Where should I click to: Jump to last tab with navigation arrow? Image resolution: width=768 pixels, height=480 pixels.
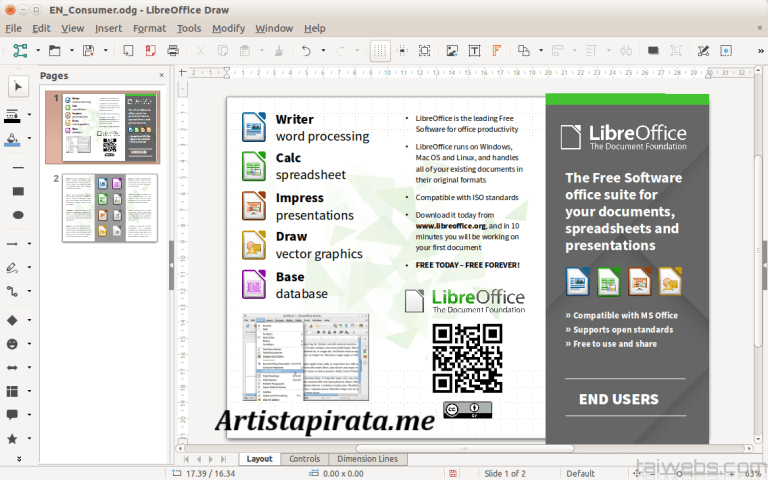(x=223, y=459)
